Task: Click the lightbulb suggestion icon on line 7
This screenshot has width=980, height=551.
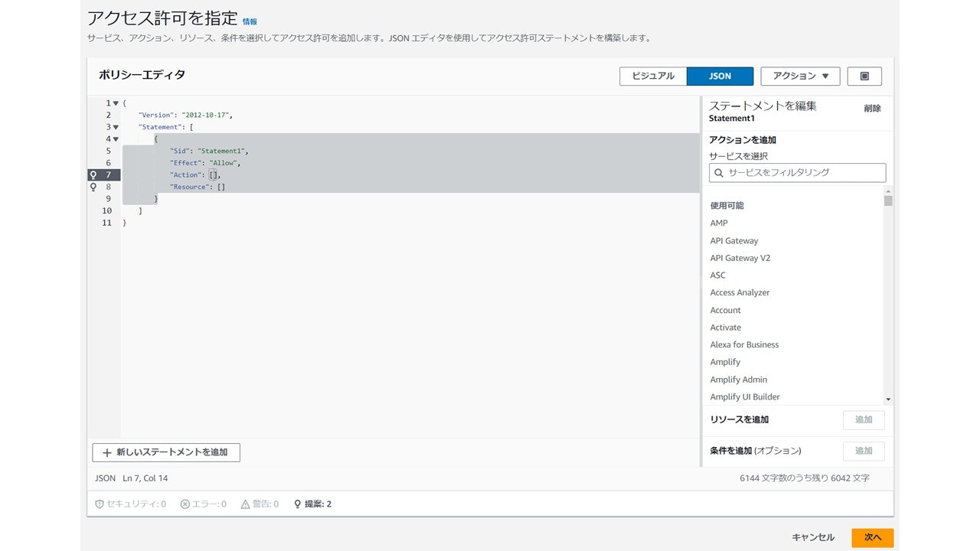Action: pyautogui.click(x=93, y=175)
